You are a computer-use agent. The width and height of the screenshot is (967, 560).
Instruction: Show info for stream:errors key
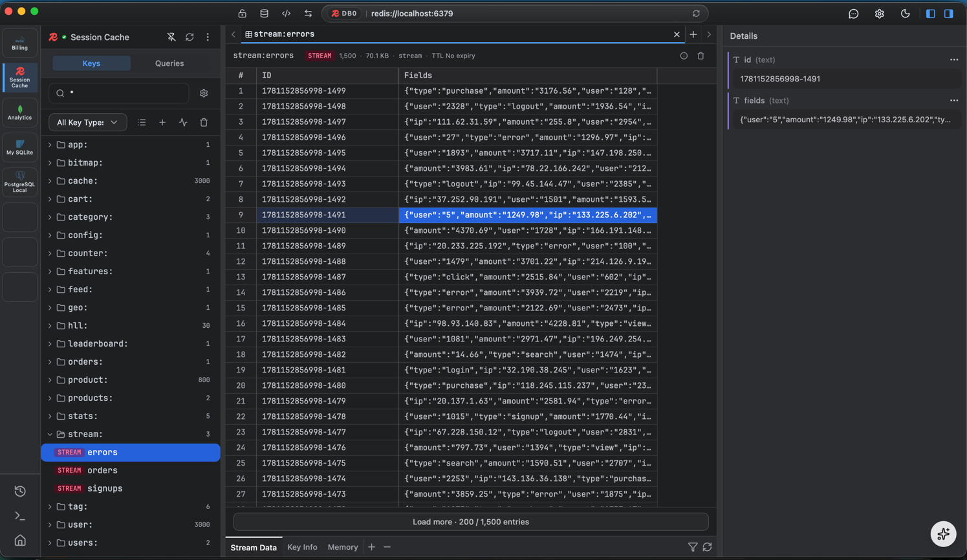tap(684, 56)
